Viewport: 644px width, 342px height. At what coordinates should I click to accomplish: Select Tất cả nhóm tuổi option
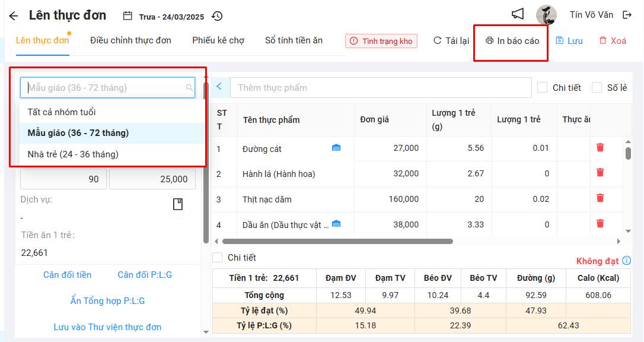pyautogui.click(x=62, y=112)
